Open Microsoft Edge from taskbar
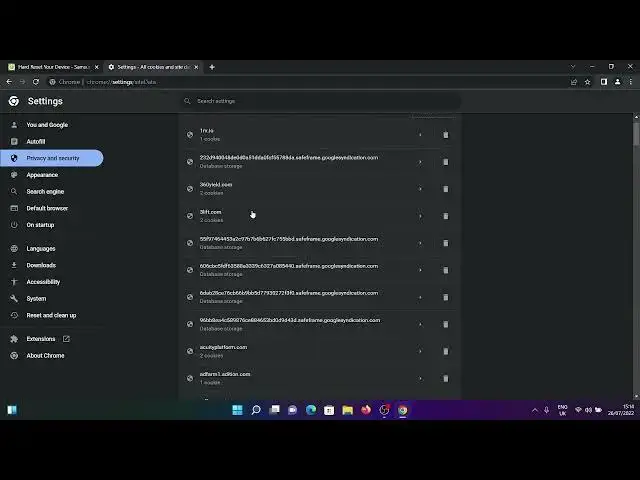Image resolution: width=640 pixels, height=480 pixels. (x=311, y=410)
